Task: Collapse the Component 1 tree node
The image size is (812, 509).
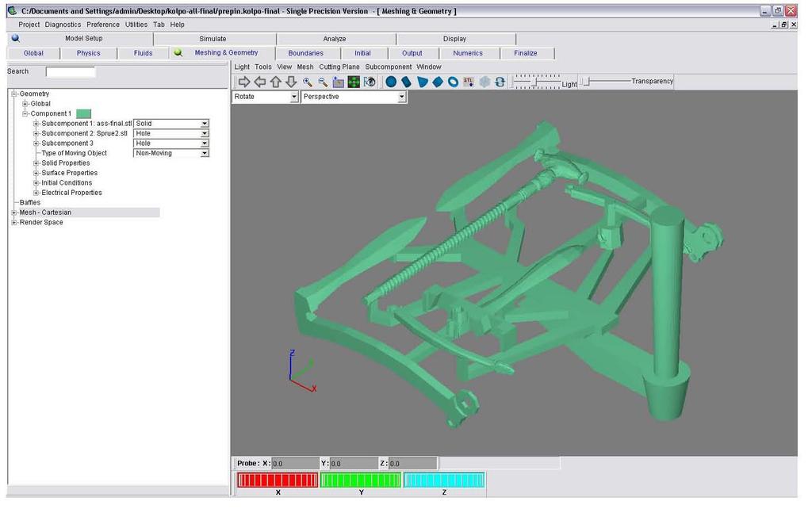Action: (25, 113)
